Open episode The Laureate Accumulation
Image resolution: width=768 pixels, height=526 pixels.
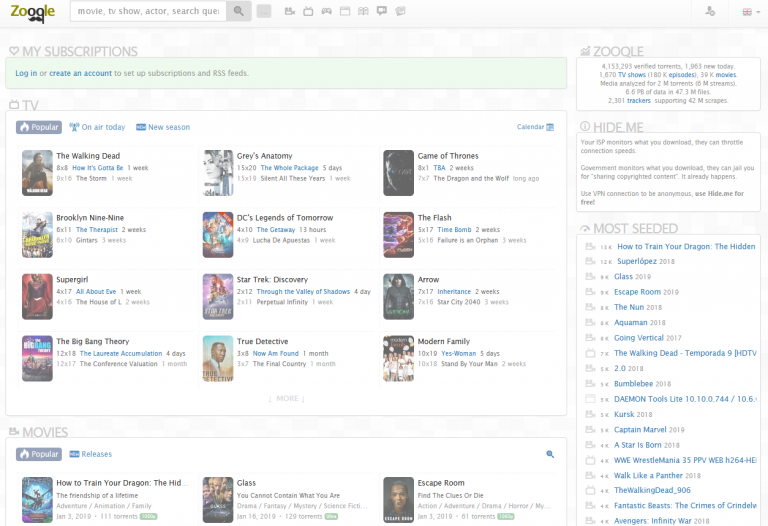pyautogui.click(x=120, y=353)
